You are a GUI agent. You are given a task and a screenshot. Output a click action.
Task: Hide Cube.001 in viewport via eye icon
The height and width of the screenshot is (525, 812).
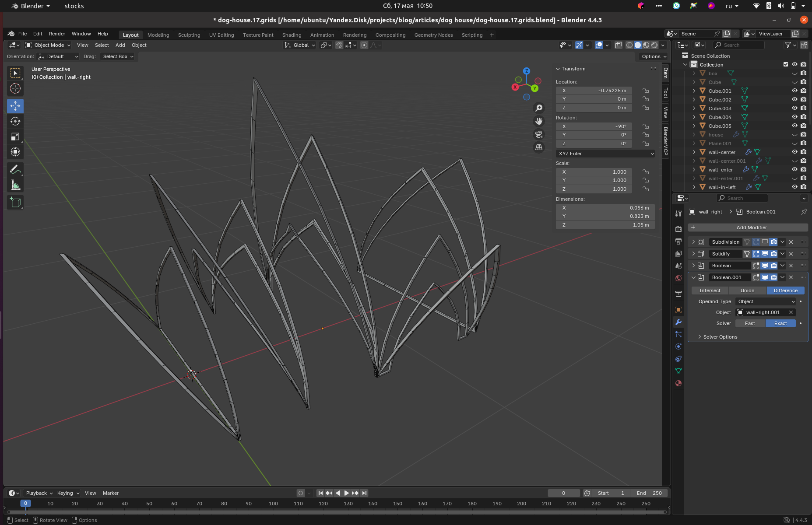coord(794,91)
